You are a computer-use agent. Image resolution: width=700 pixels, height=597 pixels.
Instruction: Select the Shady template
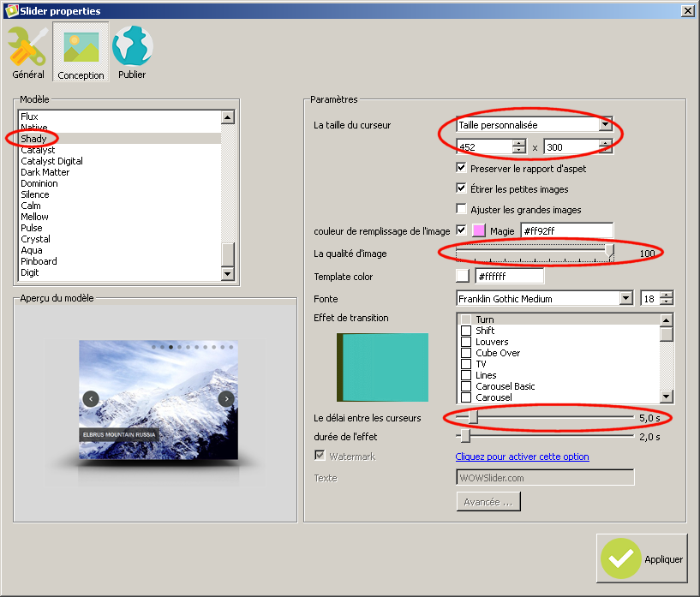119,139
